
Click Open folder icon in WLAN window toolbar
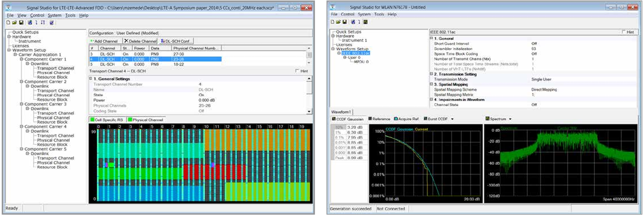338,22
